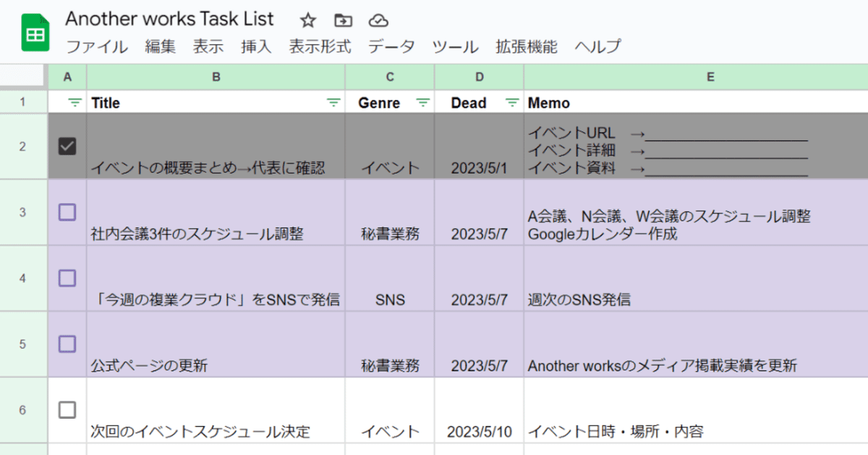The width and height of the screenshot is (868, 455).
Task: Open the column A filter icon
Action: coord(75,103)
